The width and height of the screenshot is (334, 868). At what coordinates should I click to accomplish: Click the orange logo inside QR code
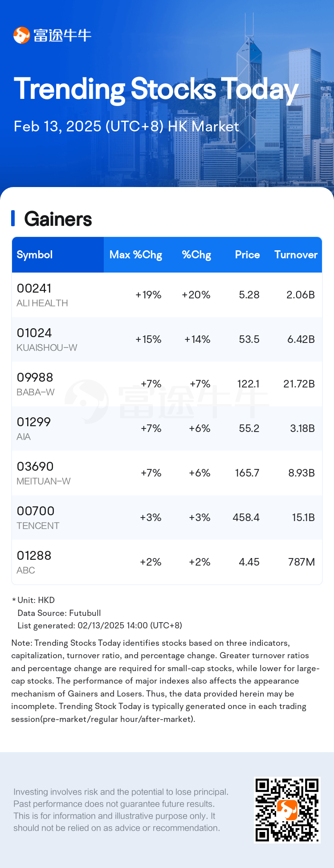287,810
